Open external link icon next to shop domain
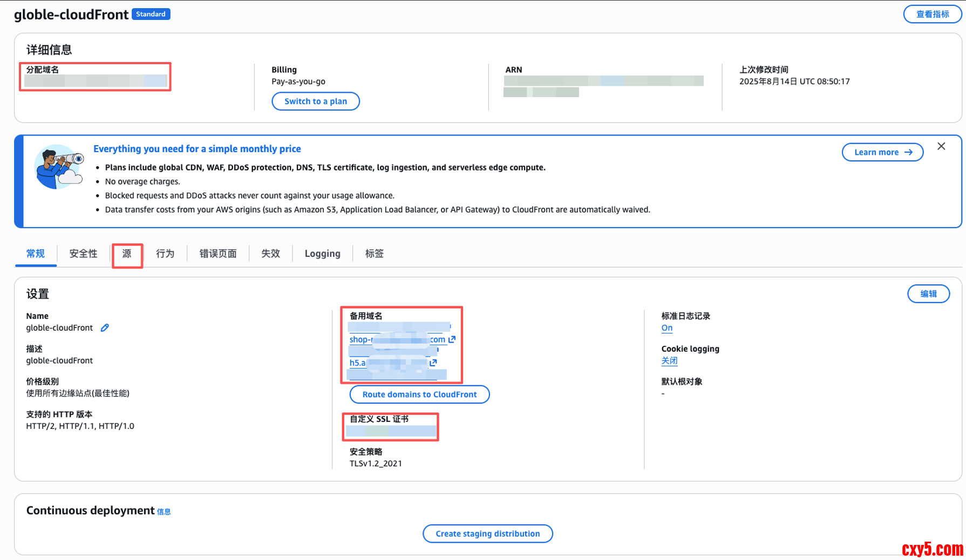This screenshot has width=966, height=560. pos(452,339)
